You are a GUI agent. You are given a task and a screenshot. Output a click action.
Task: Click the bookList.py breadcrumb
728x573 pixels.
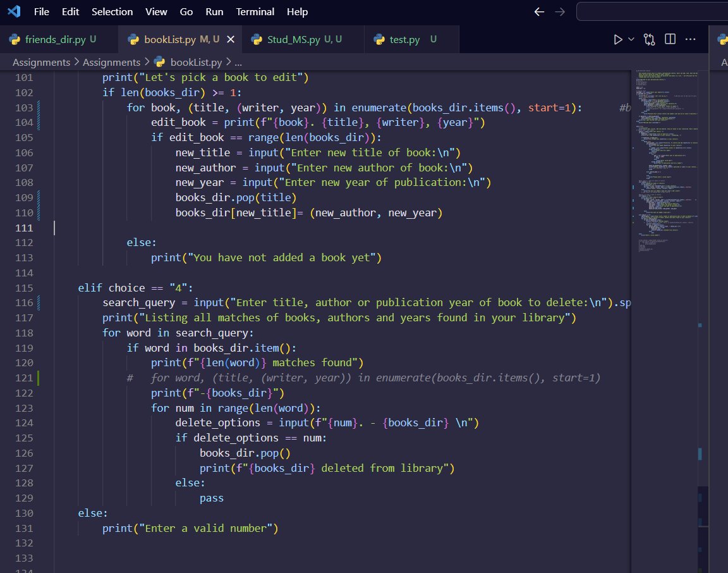point(196,62)
